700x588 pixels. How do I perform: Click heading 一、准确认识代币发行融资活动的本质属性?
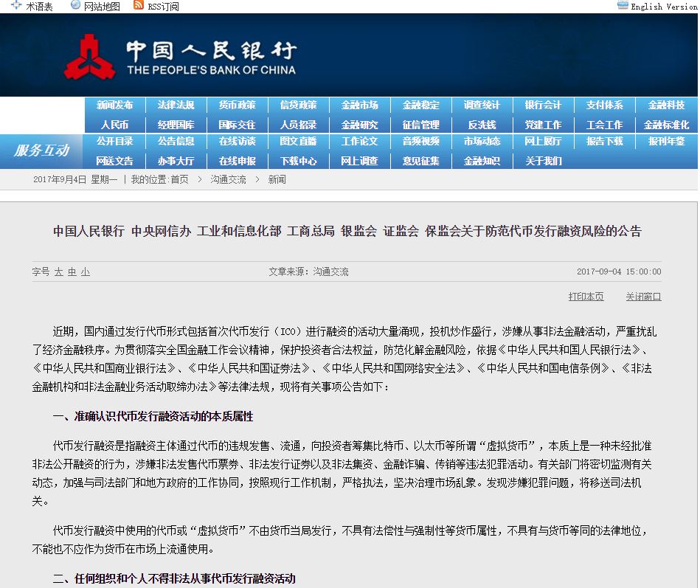pyautogui.click(x=153, y=417)
